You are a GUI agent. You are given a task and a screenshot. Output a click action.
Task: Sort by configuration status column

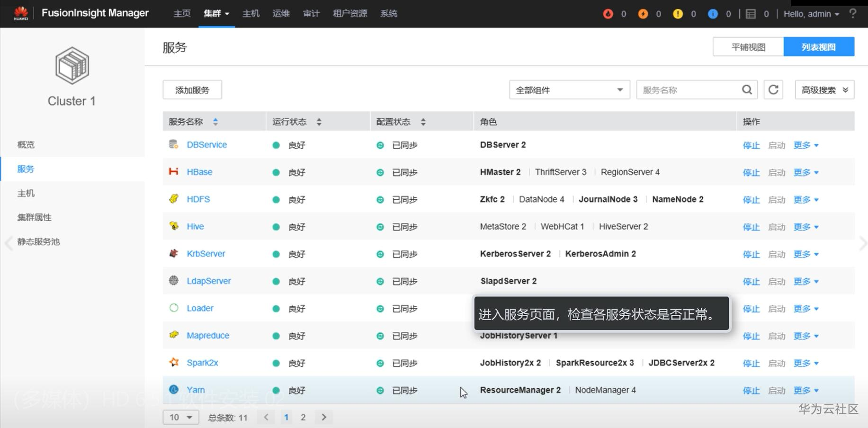[423, 122]
